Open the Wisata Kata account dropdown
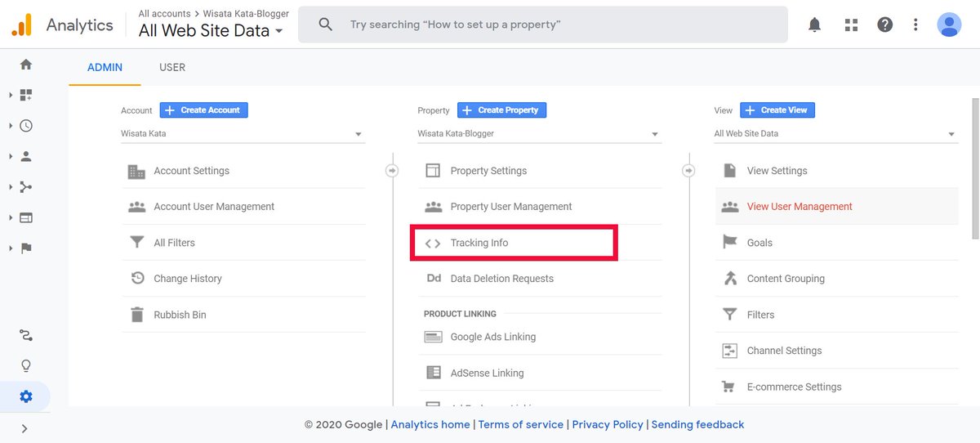The height and width of the screenshot is (443, 980). [243, 134]
